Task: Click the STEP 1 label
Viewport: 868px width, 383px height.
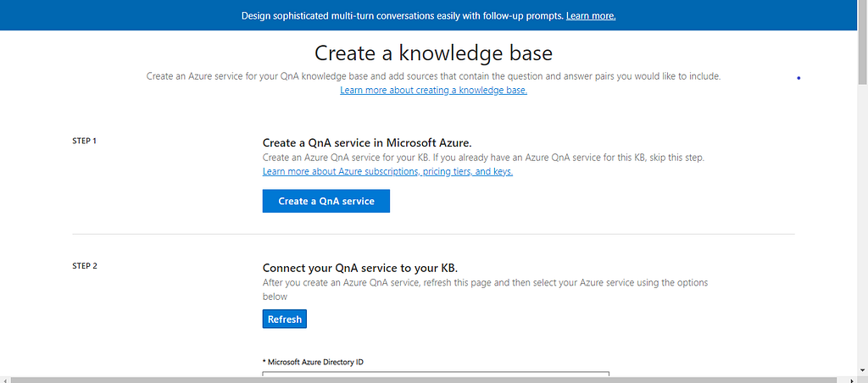Action: tap(85, 141)
